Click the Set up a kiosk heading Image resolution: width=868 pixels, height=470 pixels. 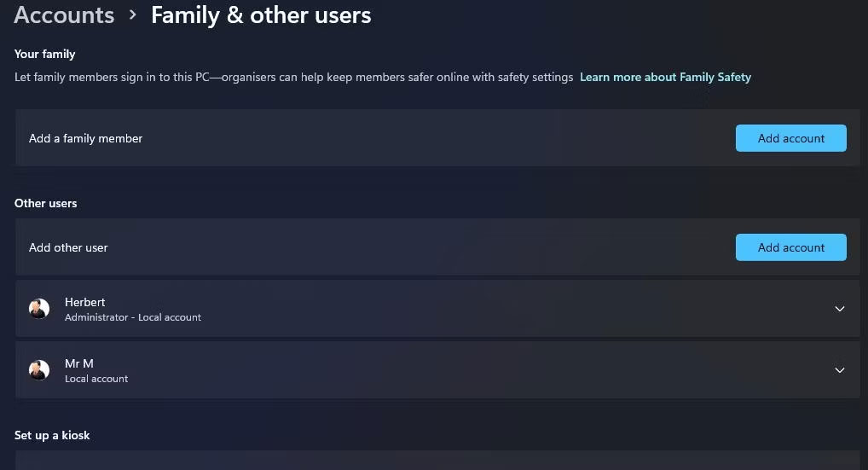pyautogui.click(x=52, y=435)
